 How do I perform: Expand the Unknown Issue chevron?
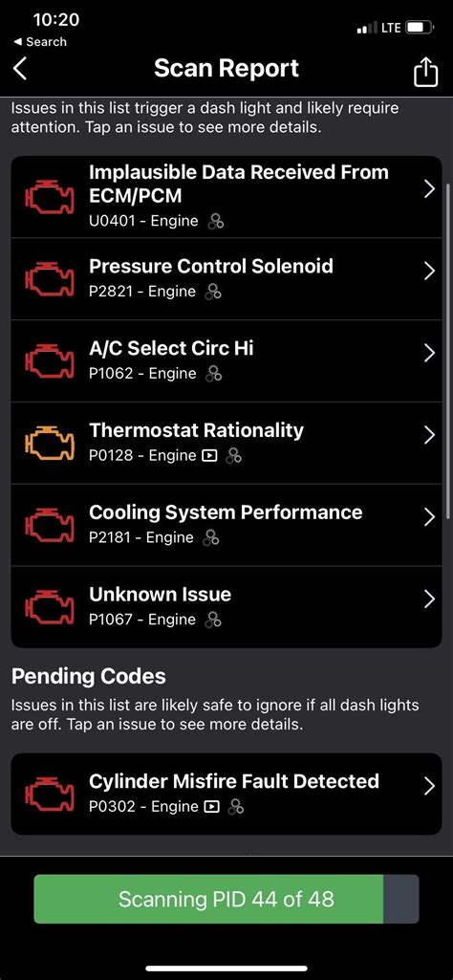point(429,599)
